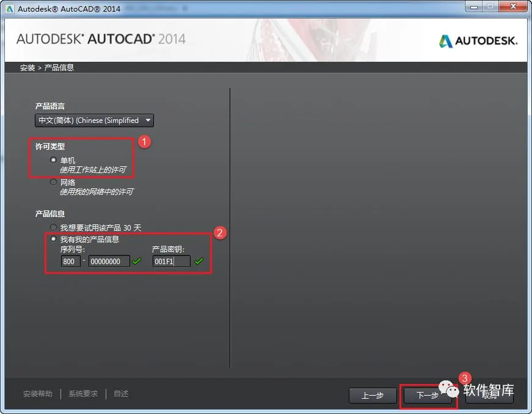Click the 使用工作站上的许可 description text
Viewport: 532px width, 414px height.
(x=93, y=169)
